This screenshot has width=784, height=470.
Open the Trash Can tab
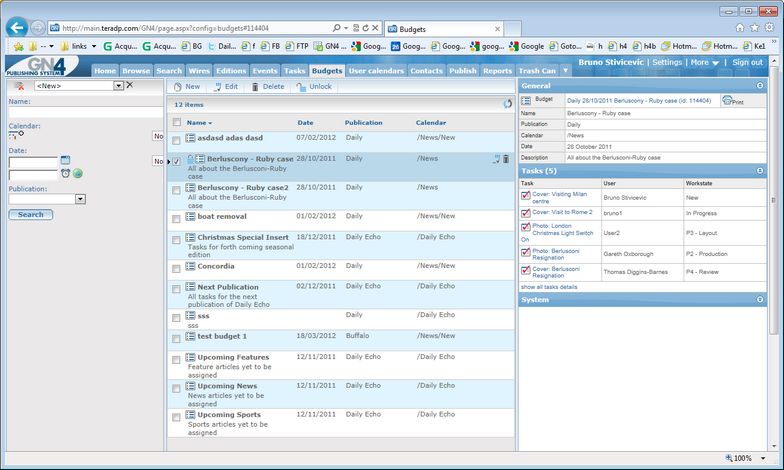click(x=537, y=70)
